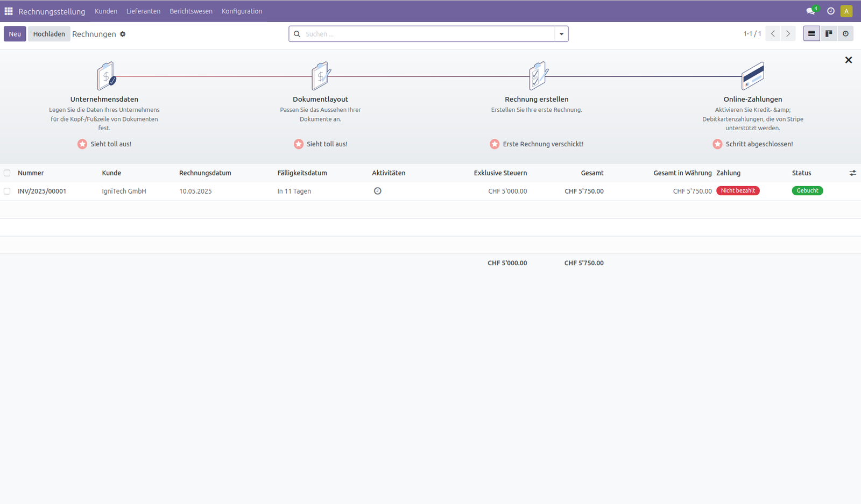Open the chat messages icon
This screenshot has width=861, height=504.
tap(811, 11)
